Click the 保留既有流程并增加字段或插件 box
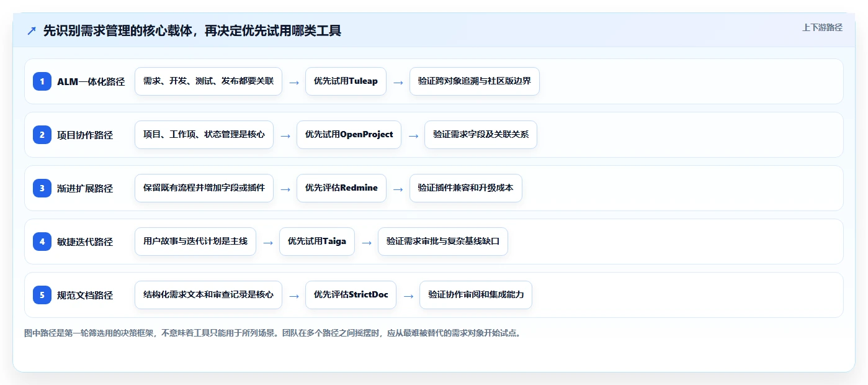The height and width of the screenshot is (385, 868). click(204, 188)
